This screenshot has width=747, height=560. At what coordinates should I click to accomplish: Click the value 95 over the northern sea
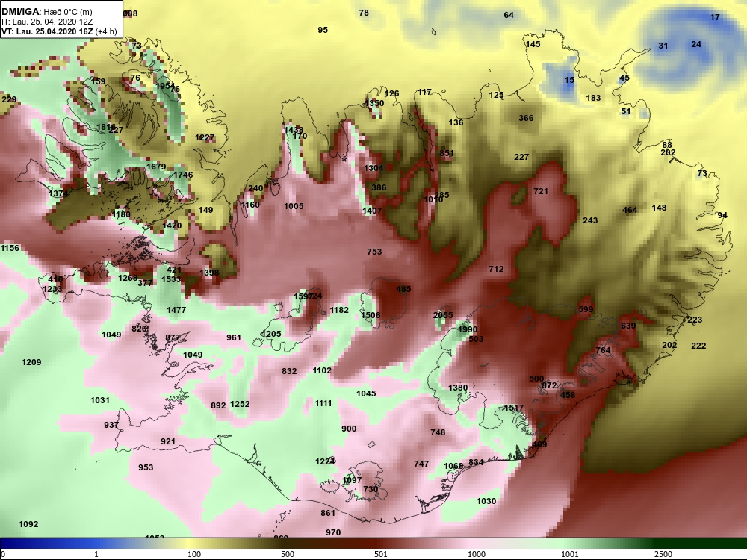(x=323, y=30)
